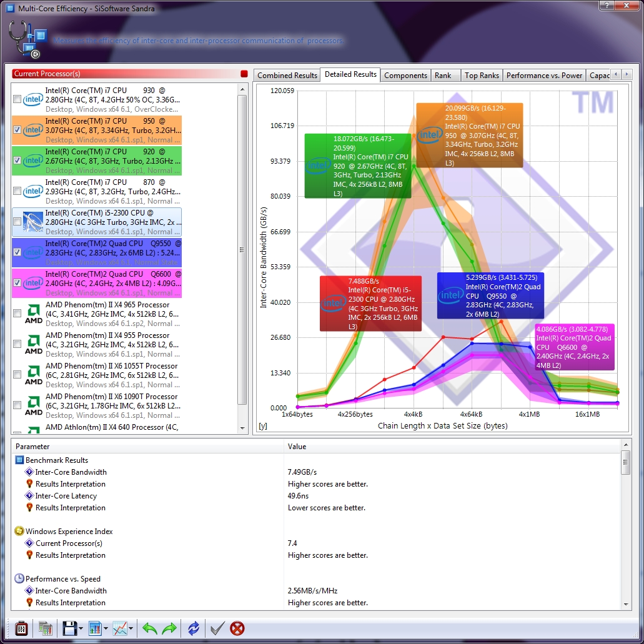This screenshot has width=644, height=644.
Task: Click the 2.56MB/s/MHz value
Action: click(x=312, y=591)
